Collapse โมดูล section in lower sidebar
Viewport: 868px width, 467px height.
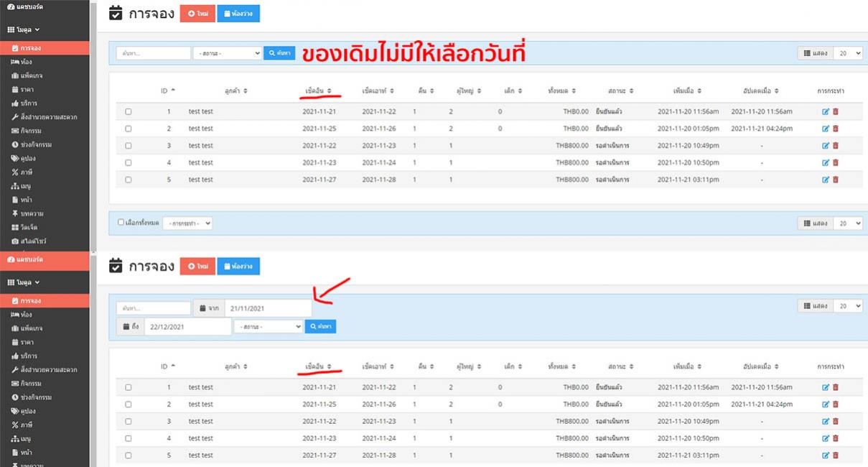point(24,282)
